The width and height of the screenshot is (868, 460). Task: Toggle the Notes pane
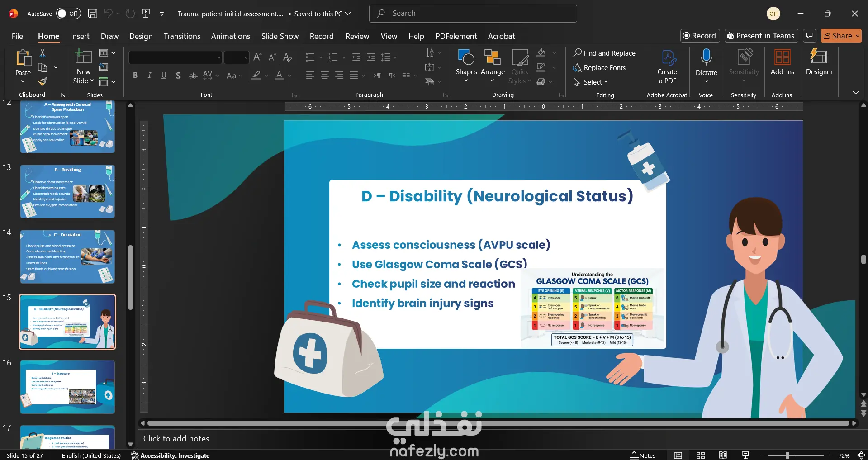click(x=642, y=455)
